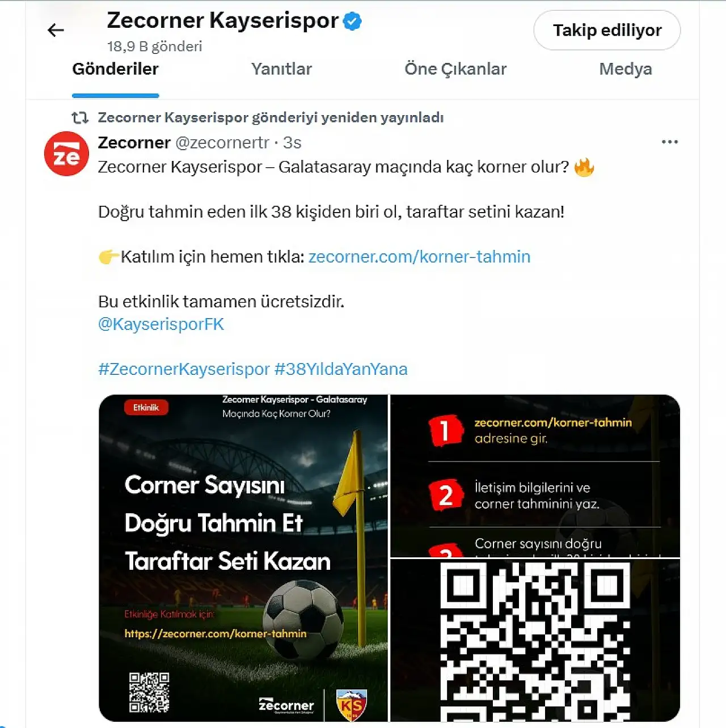Image resolution: width=726 pixels, height=728 pixels.
Task: Open the numbered instructions image
Action: (535, 476)
